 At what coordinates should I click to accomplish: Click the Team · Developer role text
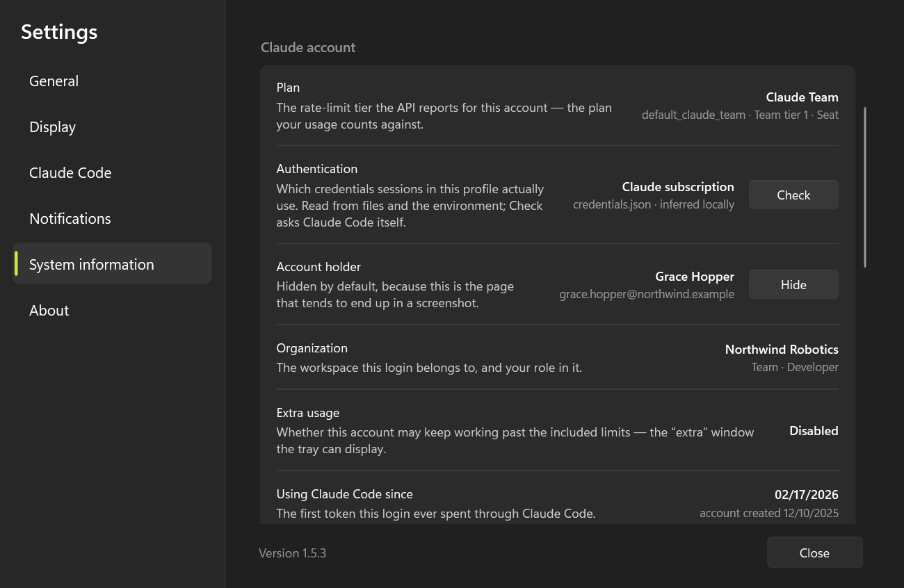point(795,368)
